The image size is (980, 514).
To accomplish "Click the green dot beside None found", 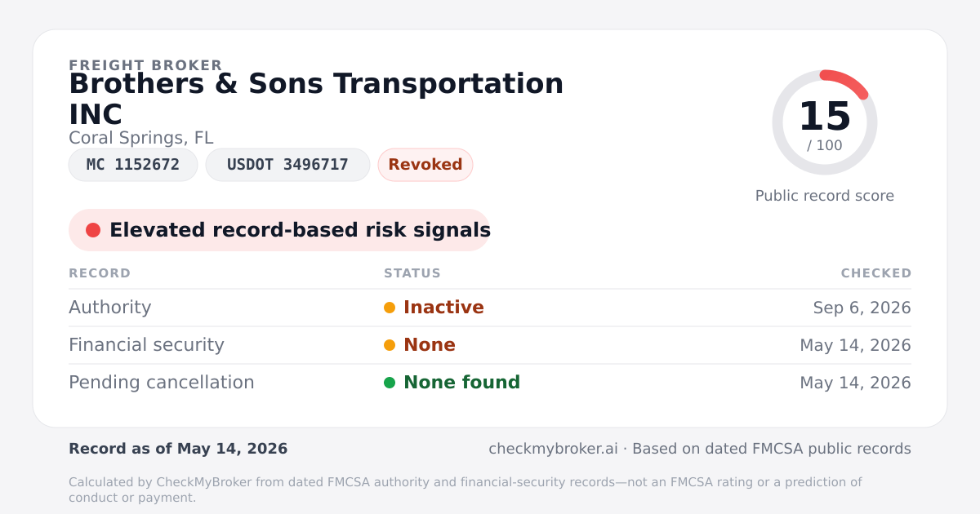I will [390, 383].
